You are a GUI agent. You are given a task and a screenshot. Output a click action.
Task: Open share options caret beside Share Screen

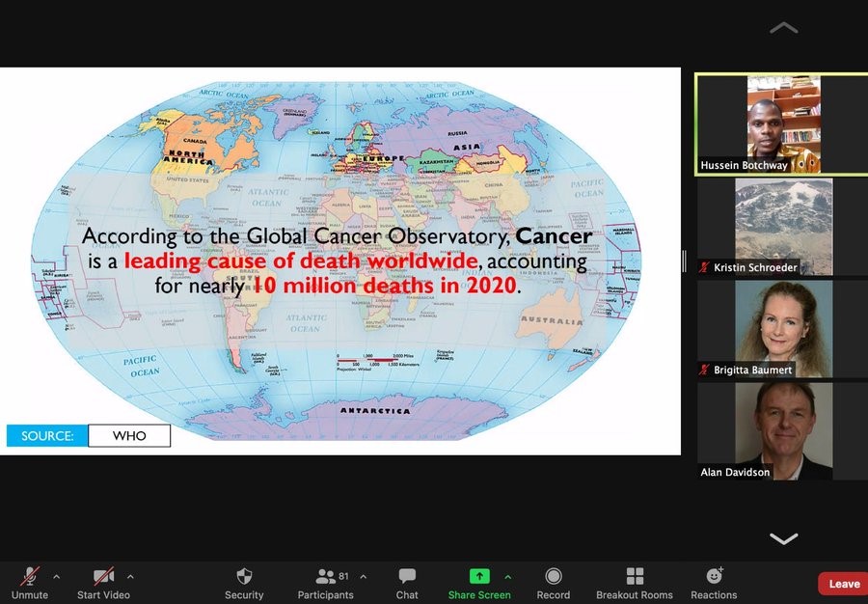(x=508, y=577)
